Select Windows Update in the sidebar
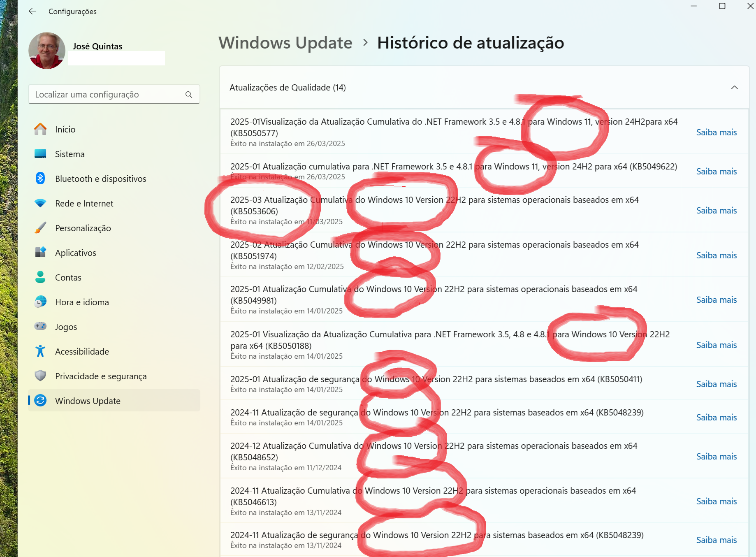The image size is (756, 557). [114, 401]
